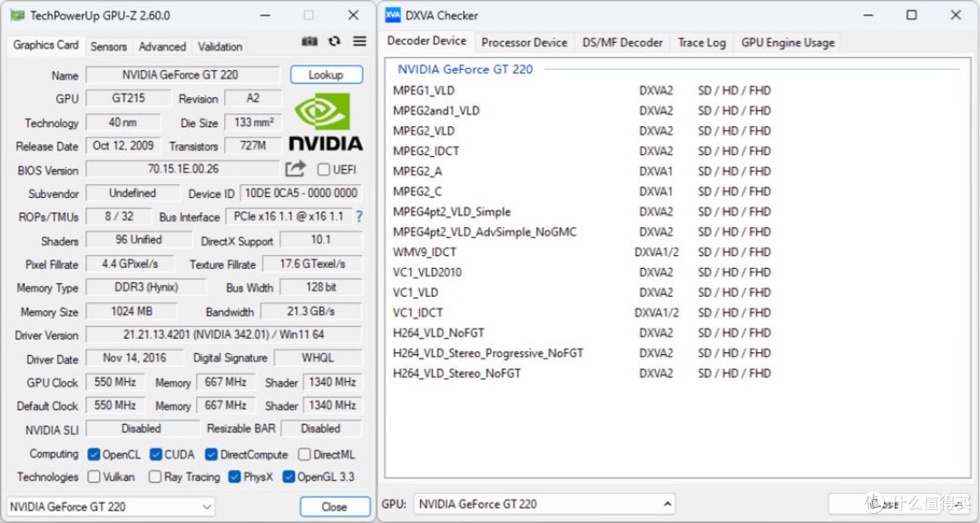Click the Name field NVIDIA GeForce GT 220
980x523 pixels.
[x=182, y=75]
